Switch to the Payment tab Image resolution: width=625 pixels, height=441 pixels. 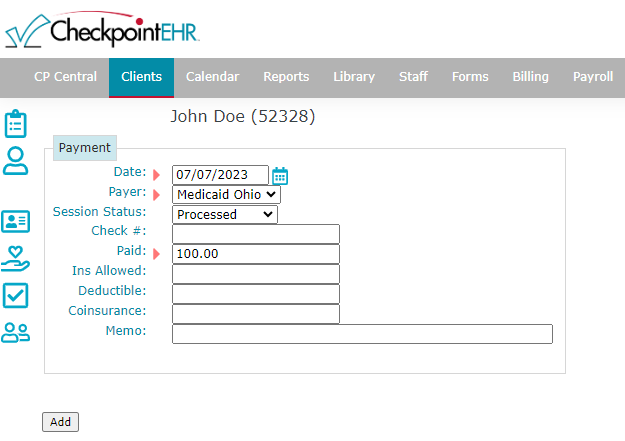pos(85,148)
